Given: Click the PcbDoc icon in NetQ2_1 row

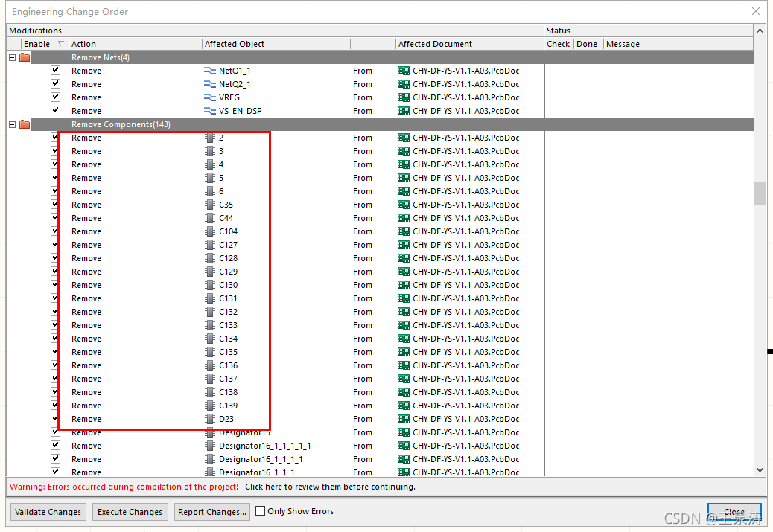Looking at the screenshot, I should pyautogui.click(x=404, y=84).
